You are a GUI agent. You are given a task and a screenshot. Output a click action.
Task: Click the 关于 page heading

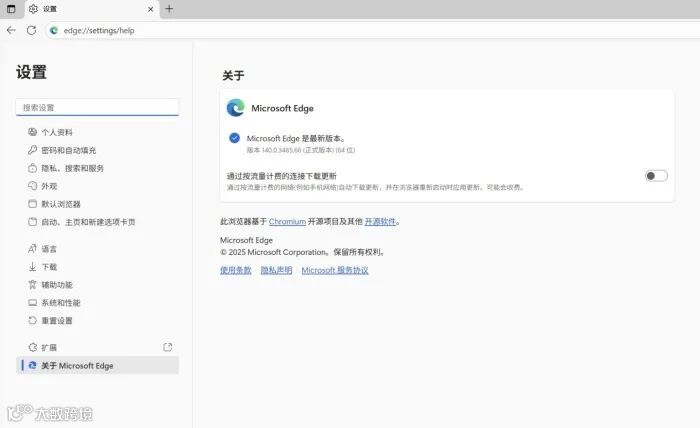click(x=233, y=75)
